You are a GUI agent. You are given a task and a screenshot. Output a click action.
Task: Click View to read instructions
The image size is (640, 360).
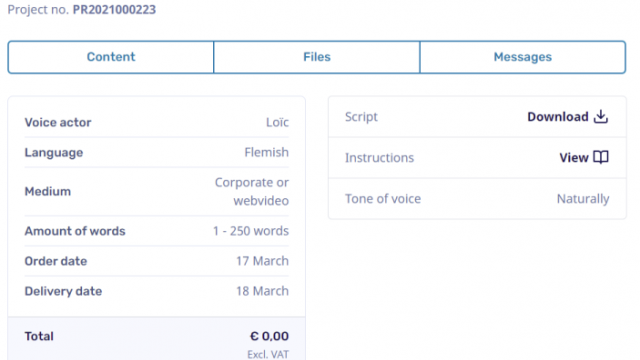pyautogui.click(x=573, y=158)
